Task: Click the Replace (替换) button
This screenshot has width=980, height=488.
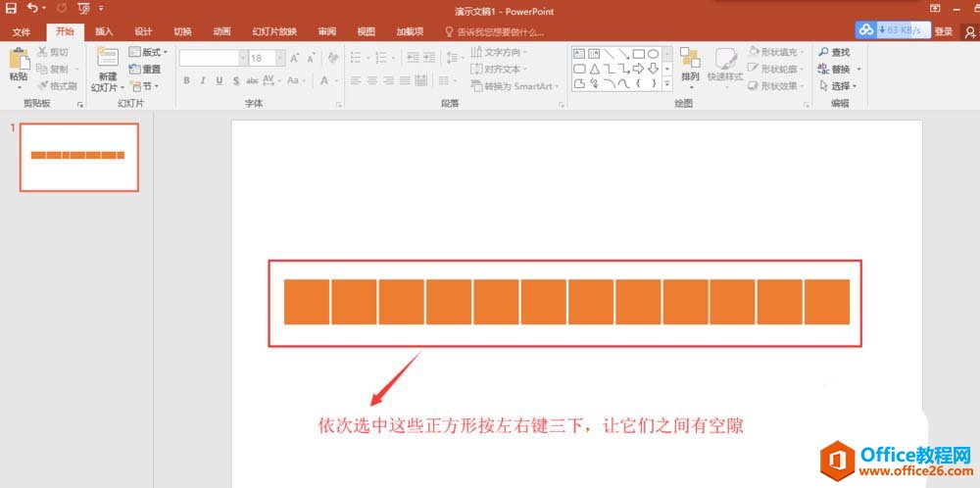Action: point(840,69)
